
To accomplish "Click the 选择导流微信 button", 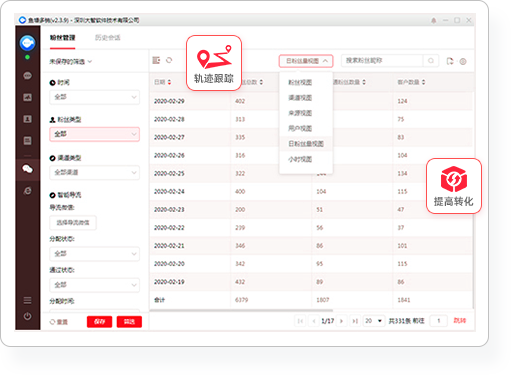I will coord(73,223).
